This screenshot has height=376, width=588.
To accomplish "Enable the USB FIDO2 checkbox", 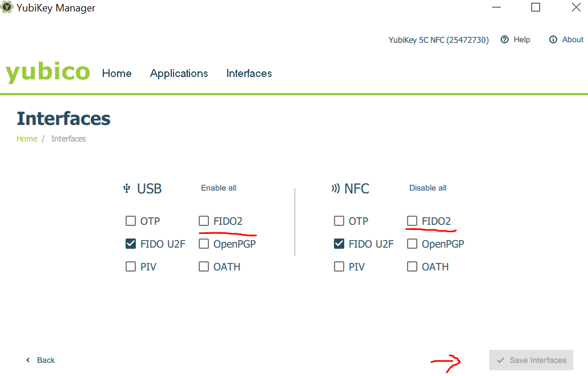I will coord(204,221).
